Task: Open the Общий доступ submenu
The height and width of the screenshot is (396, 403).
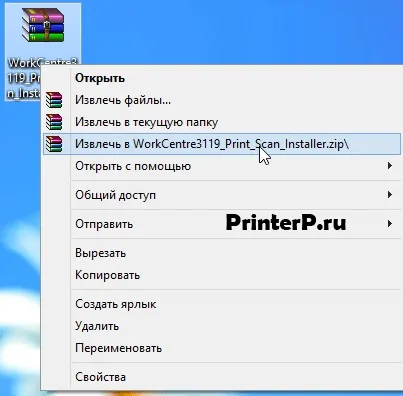Action: click(222, 195)
